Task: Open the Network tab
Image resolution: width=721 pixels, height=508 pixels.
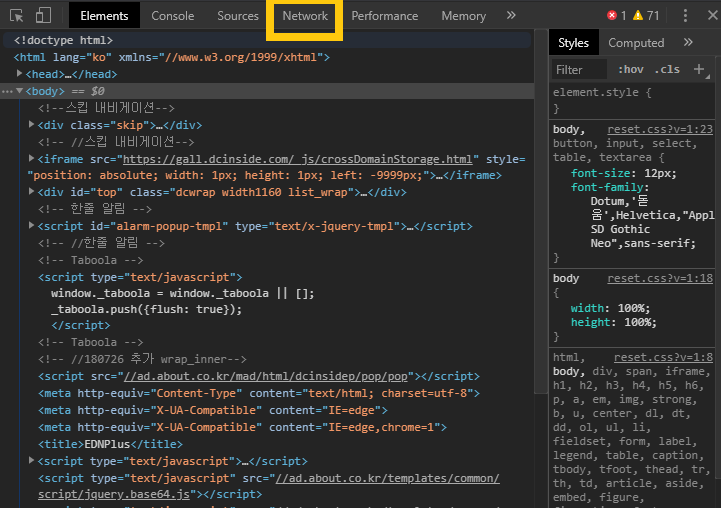Action: (x=305, y=16)
